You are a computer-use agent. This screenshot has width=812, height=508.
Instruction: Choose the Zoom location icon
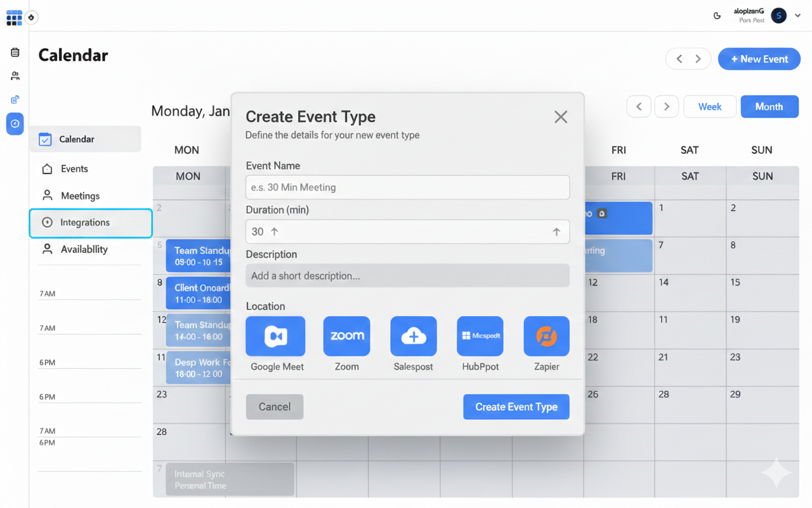(x=346, y=337)
